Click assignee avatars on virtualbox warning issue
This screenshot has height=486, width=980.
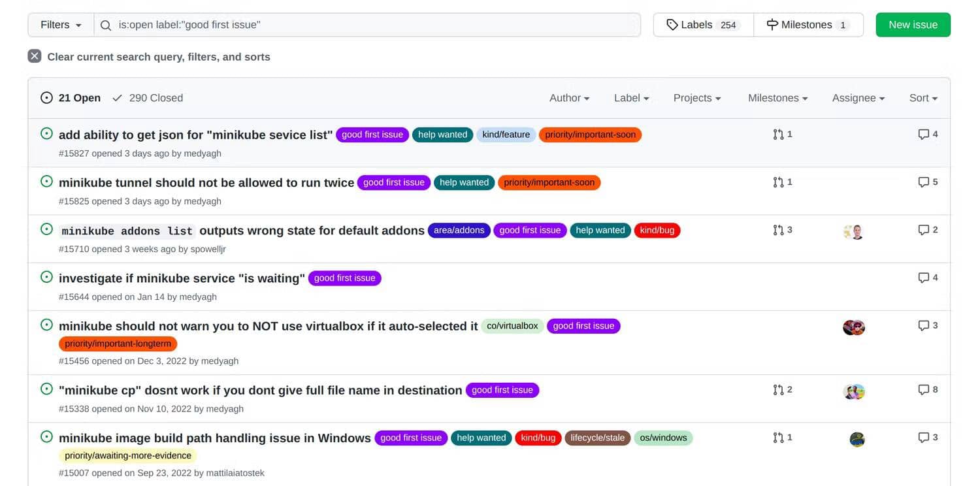click(x=854, y=327)
